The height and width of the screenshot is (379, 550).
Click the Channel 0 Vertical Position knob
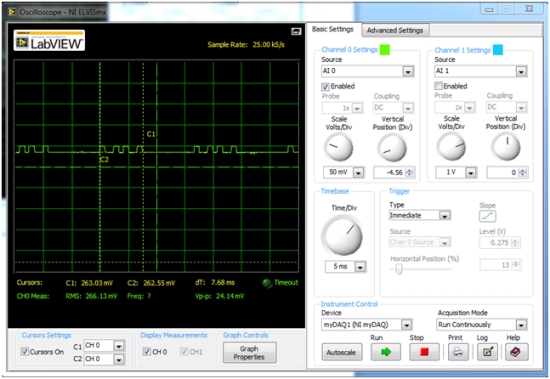(x=392, y=148)
